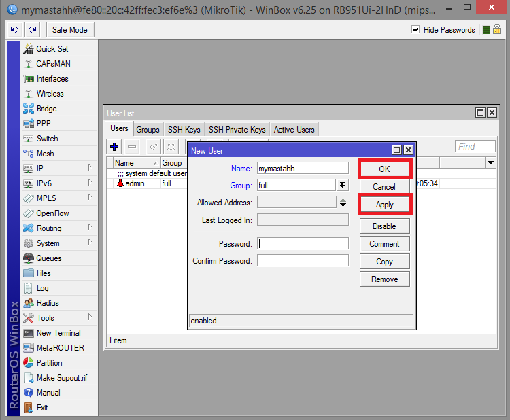Click the Apply button
The width and height of the screenshot is (510, 420).
(385, 205)
